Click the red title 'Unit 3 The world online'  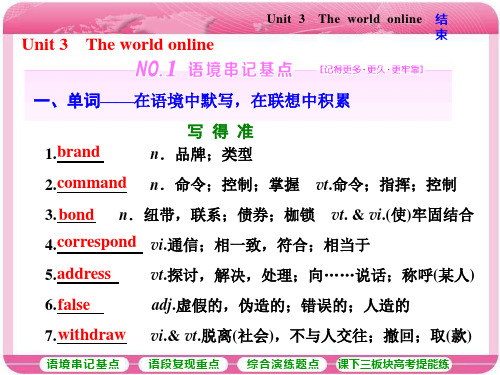tap(118, 45)
